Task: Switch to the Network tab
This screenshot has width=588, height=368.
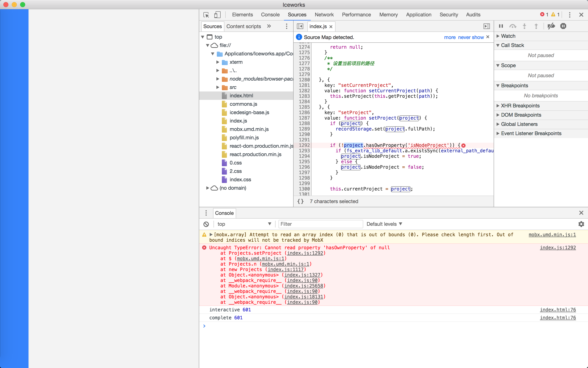Action: point(324,15)
